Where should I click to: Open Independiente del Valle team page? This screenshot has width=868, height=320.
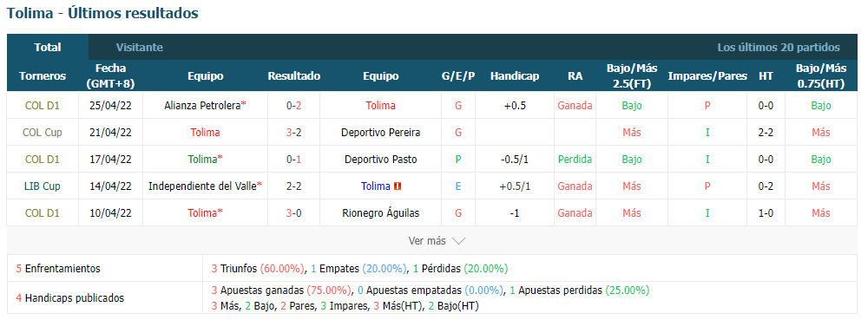[202, 186]
